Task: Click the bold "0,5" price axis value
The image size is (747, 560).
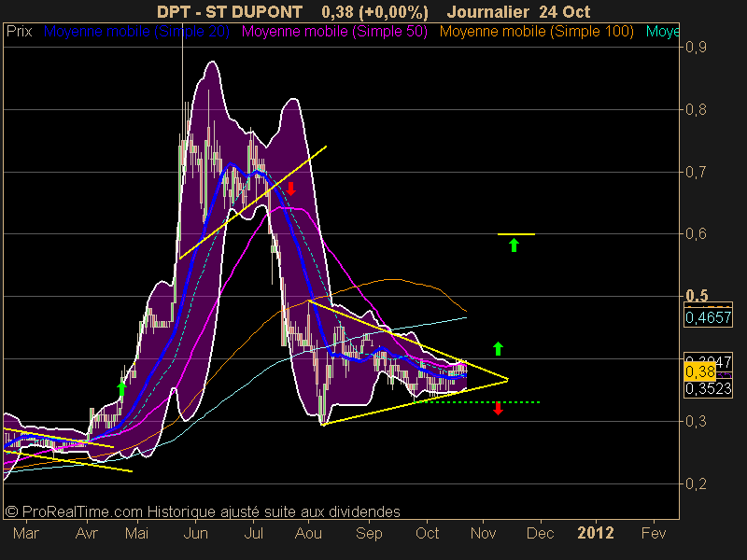Action: (x=697, y=296)
